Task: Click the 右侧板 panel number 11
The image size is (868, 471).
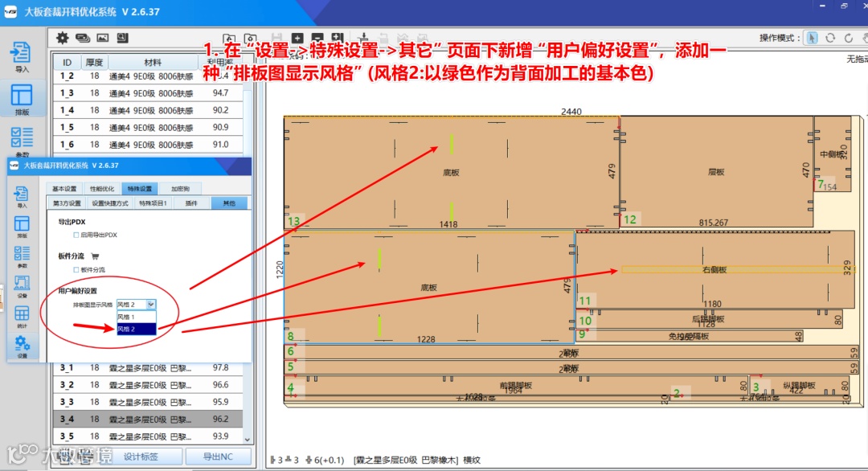Action: [715, 270]
